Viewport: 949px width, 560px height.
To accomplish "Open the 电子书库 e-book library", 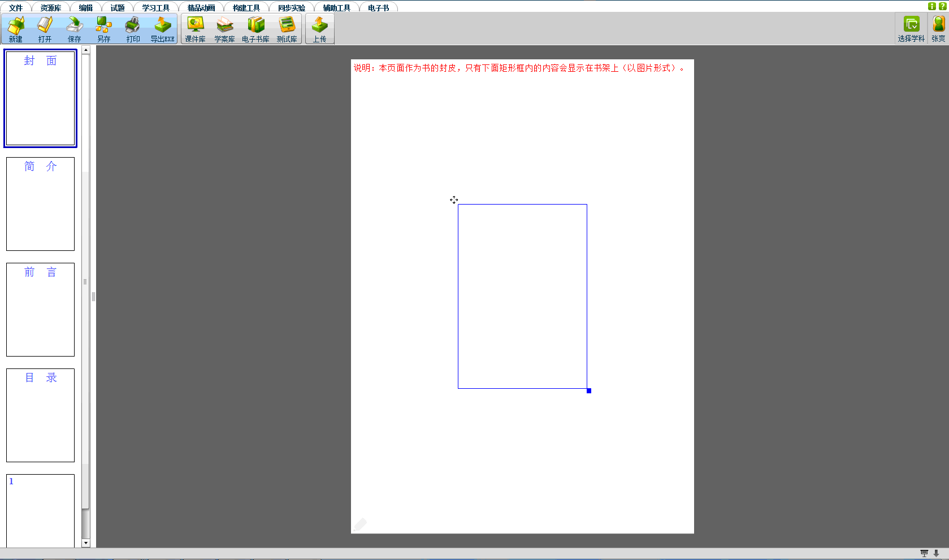I will (x=255, y=29).
